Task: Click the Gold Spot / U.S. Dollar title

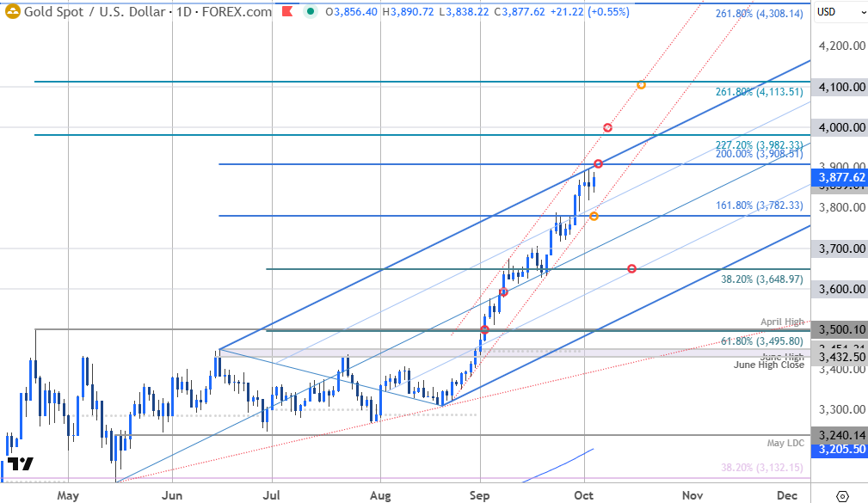Action: pos(95,12)
